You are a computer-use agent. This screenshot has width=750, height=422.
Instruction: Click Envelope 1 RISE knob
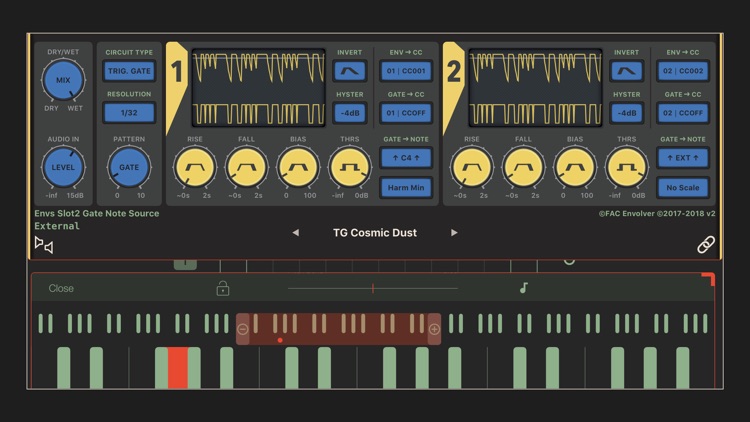point(195,167)
